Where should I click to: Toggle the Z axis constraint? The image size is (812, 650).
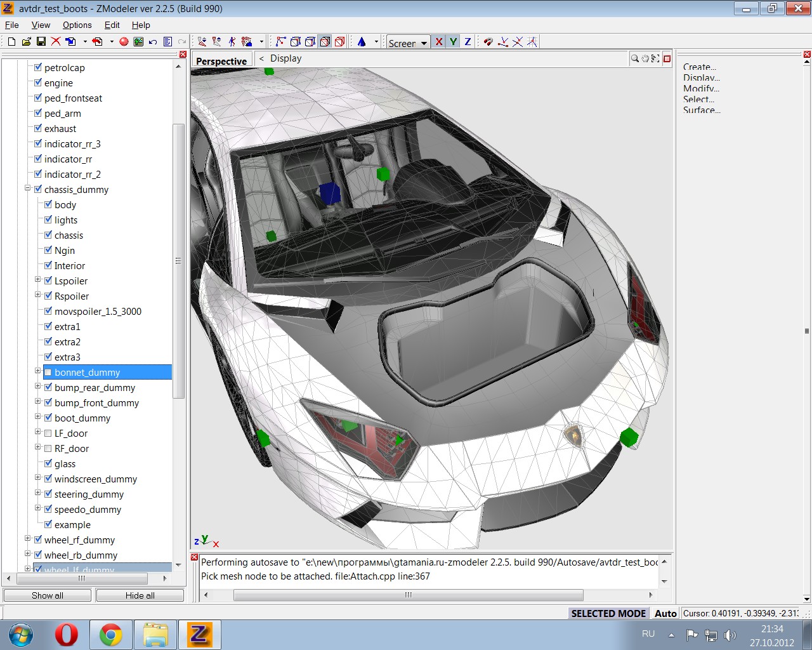click(x=468, y=41)
